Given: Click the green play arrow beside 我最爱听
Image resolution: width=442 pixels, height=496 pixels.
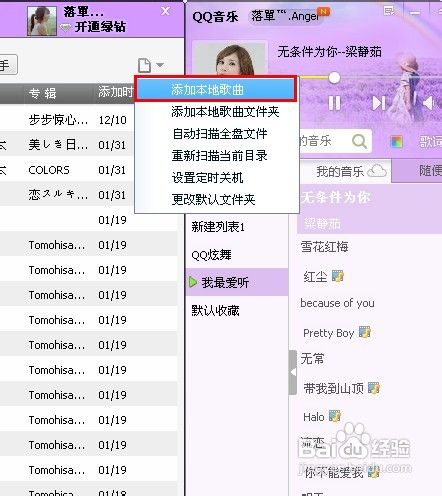Looking at the screenshot, I should pyautogui.click(x=193, y=282).
